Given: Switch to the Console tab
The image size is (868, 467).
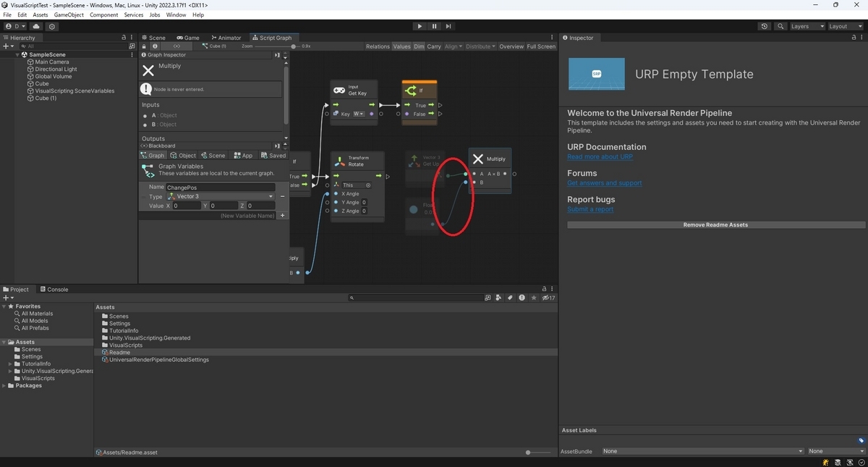Looking at the screenshot, I should click(54, 290).
